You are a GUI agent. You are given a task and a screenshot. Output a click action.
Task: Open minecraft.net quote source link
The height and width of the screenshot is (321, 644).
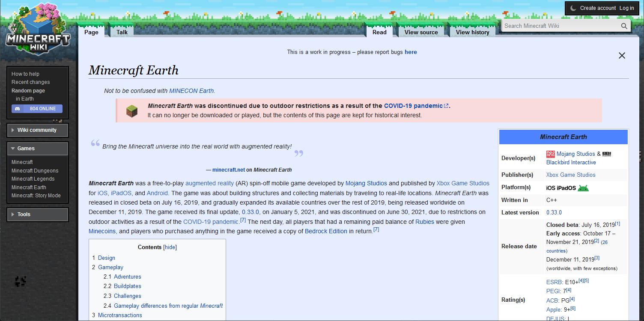[x=229, y=170]
